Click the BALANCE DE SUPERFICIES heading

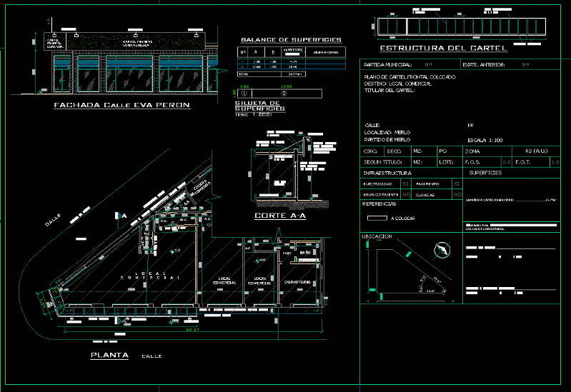tap(291, 40)
